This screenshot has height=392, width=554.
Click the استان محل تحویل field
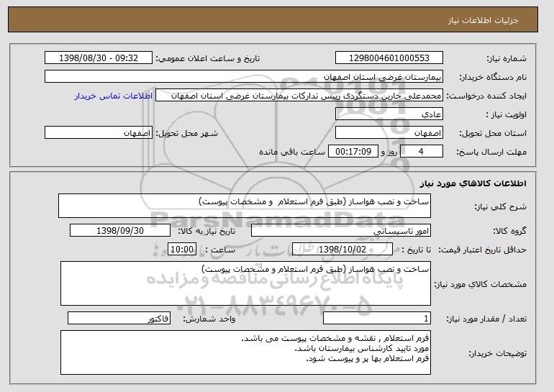pyautogui.click(x=389, y=133)
